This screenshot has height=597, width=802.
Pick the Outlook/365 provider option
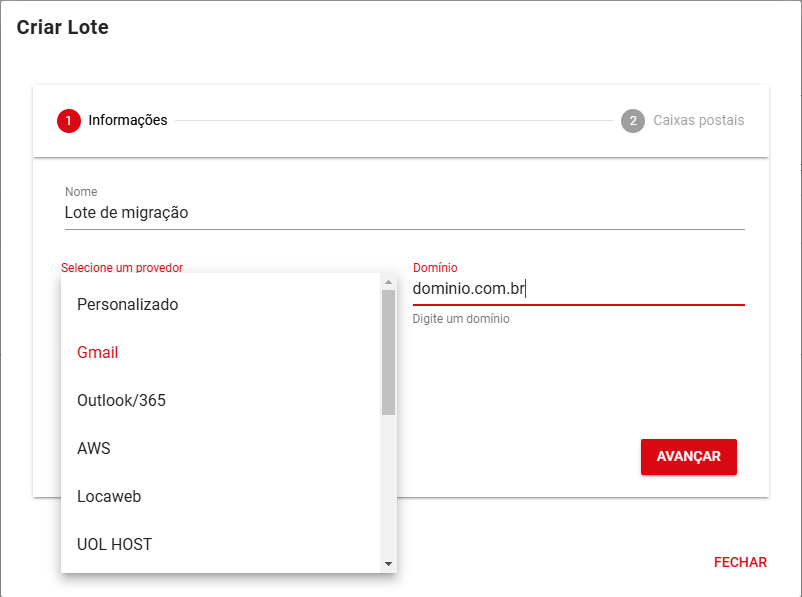(x=121, y=400)
